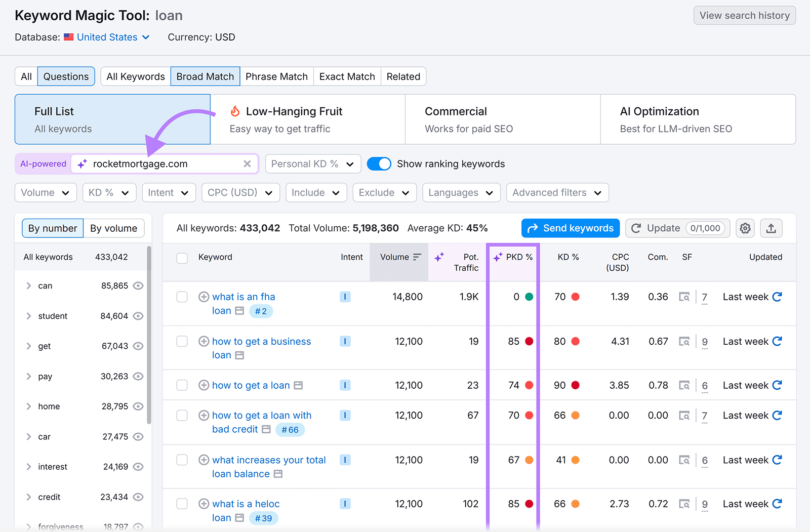Toggle eye icon beside 'student' keyword group

(x=138, y=315)
